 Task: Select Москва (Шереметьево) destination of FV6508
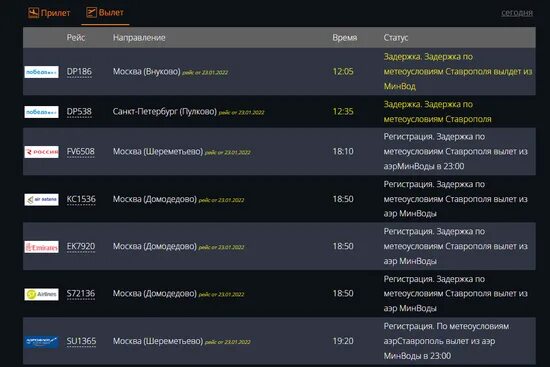(158, 152)
